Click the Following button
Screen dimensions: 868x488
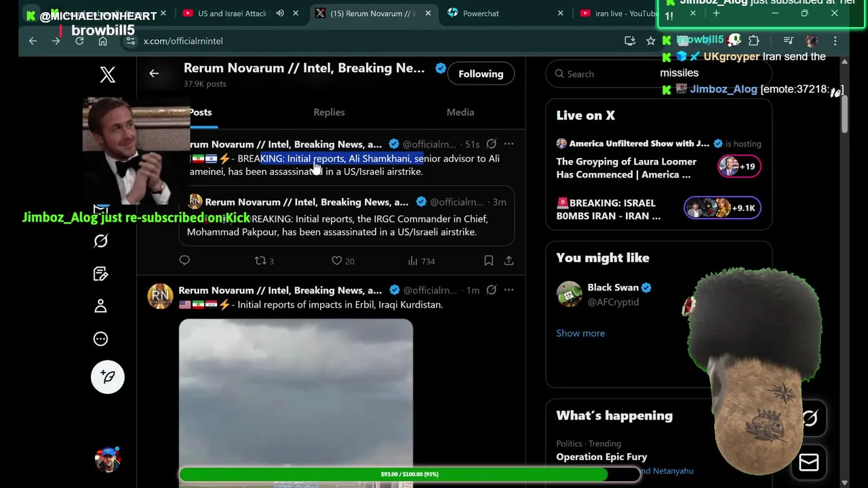tap(481, 74)
